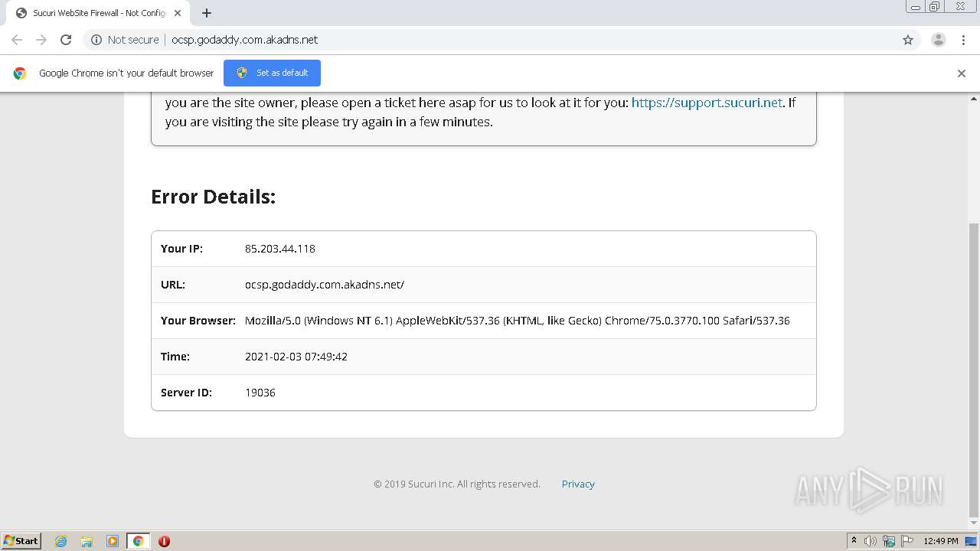Click the browser back arrow
Image resolution: width=980 pixels, height=551 pixels.
click(17, 40)
